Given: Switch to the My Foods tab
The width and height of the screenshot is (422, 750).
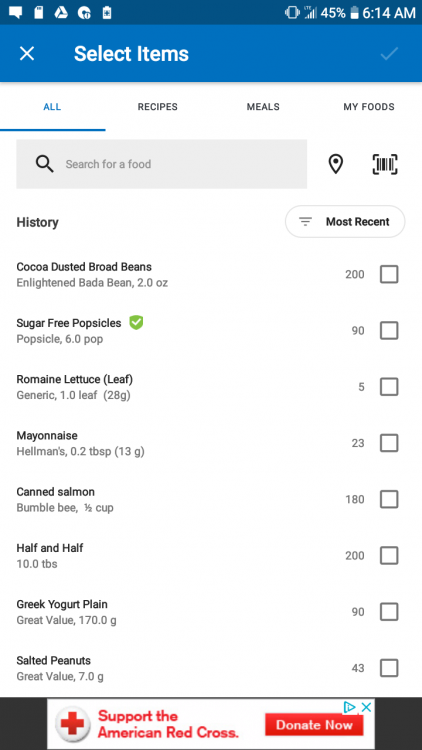Looking at the screenshot, I should coord(369,107).
